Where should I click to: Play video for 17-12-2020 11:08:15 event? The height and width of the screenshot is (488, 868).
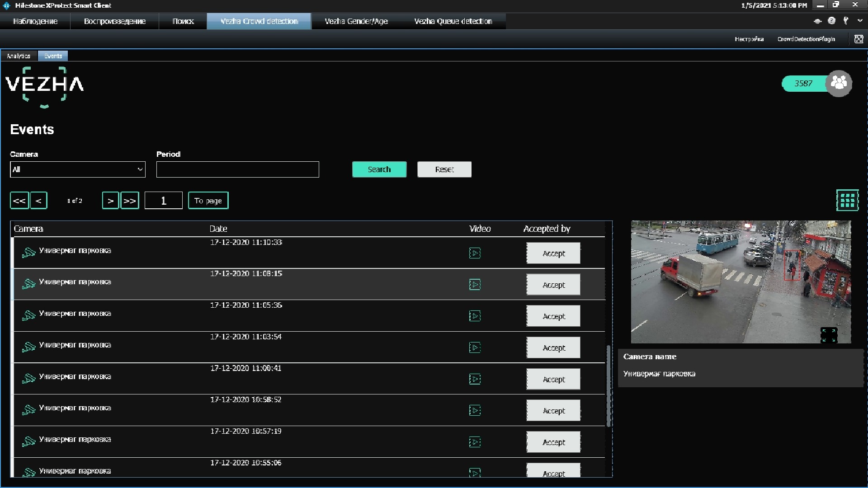[475, 285]
